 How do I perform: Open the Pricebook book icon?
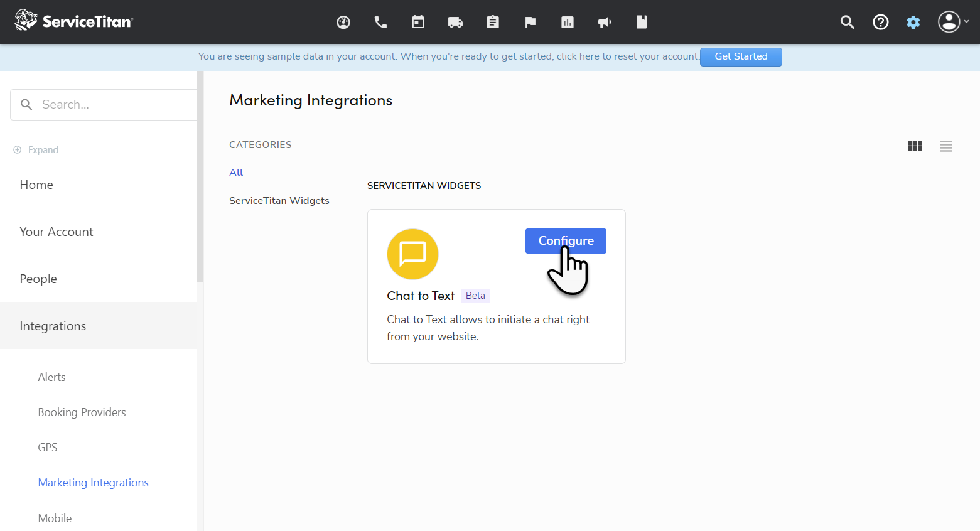click(642, 23)
